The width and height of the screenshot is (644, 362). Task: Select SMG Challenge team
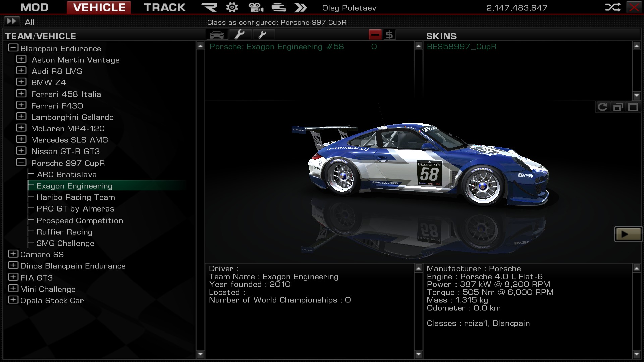pos(65,243)
